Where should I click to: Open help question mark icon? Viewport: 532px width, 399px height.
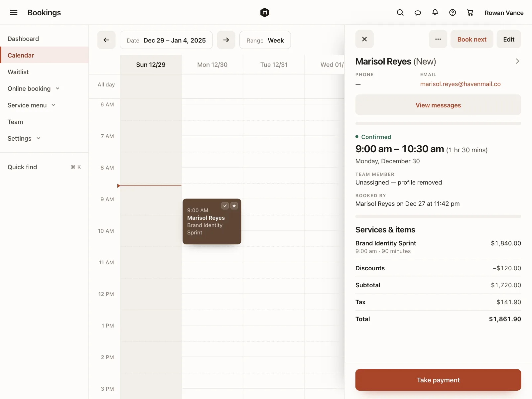(453, 13)
